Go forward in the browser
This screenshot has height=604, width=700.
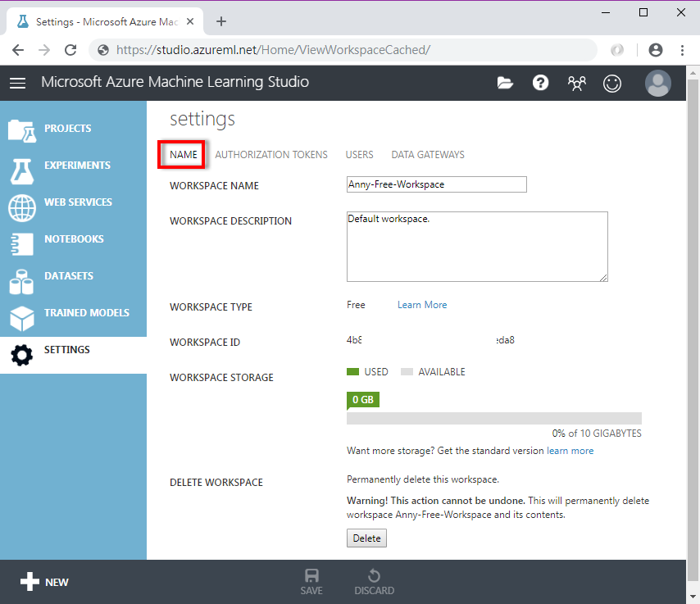[x=44, y=50]
